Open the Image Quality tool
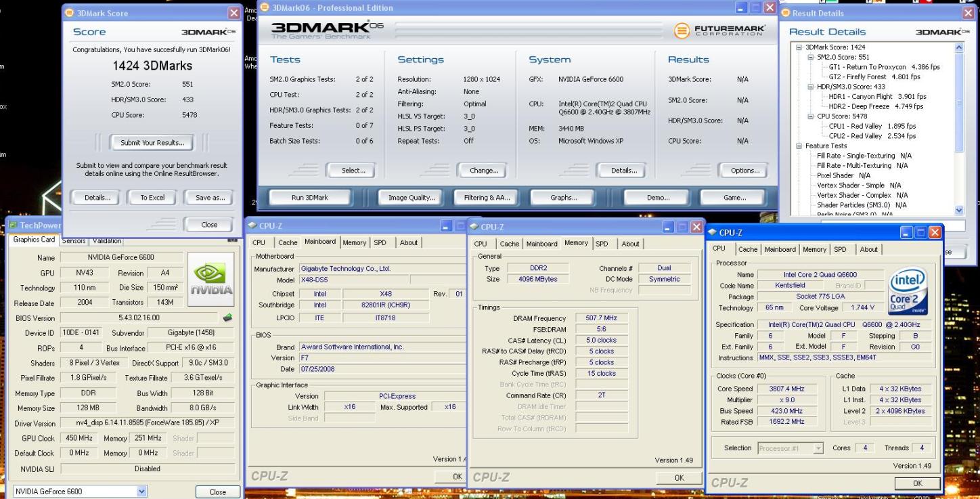The image size is (980, 499). click(411, 198)
